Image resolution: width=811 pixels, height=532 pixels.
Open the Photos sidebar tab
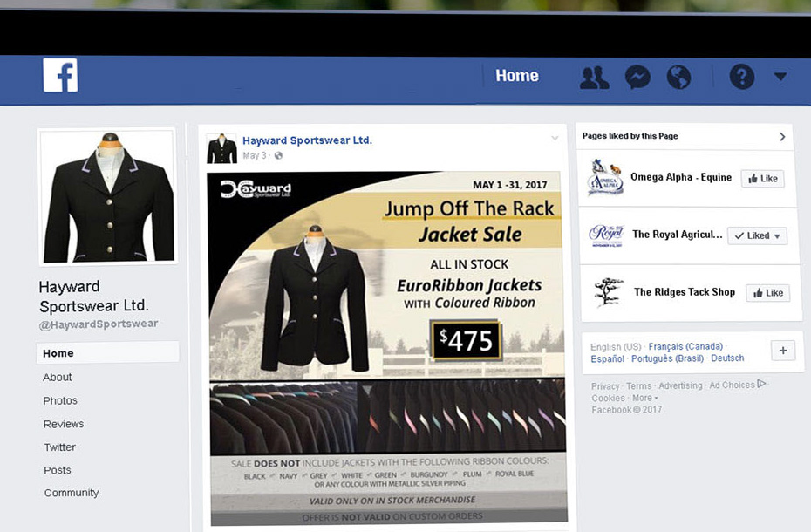pyautogui.click(x=60, y=400)
